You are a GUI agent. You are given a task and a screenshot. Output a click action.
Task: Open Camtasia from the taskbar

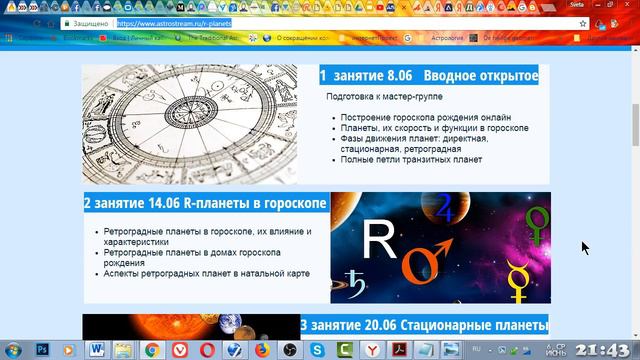click(x=345, y=350)
